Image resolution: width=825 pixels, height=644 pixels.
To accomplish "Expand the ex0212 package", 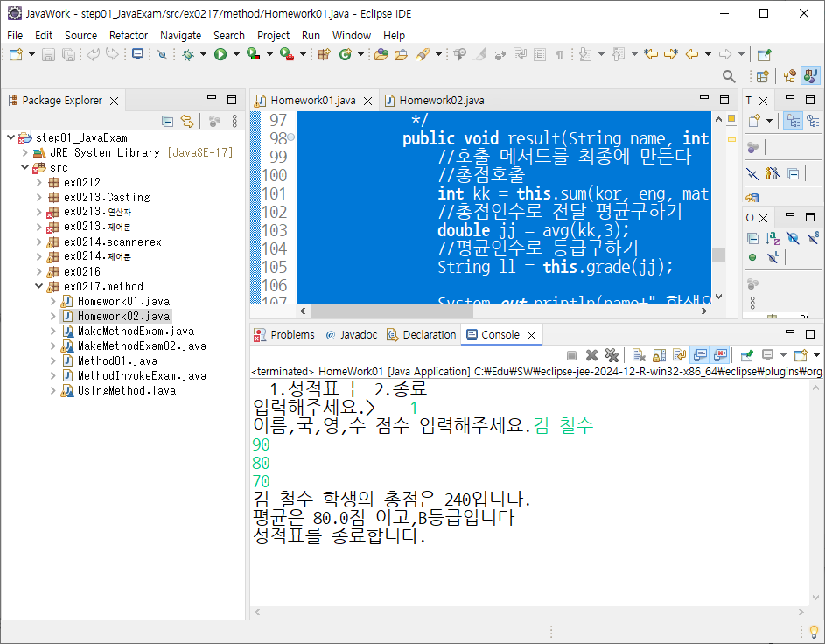I will 39,182.
